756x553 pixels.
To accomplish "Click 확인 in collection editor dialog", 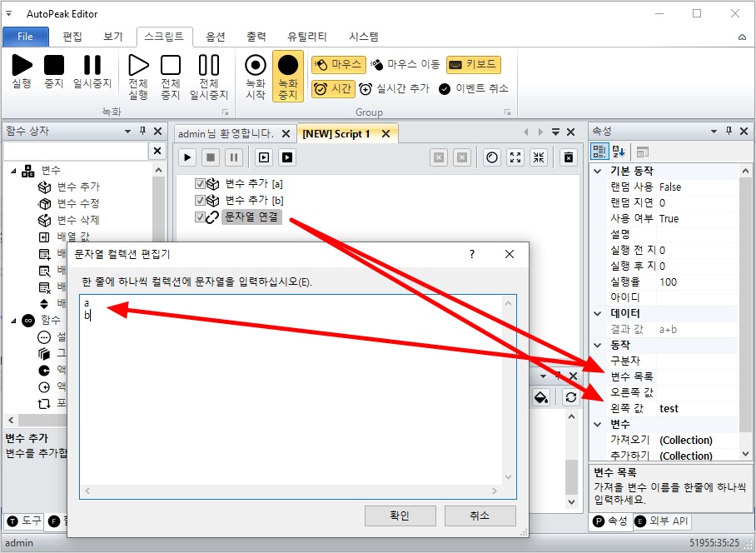I will coord(400,516).
